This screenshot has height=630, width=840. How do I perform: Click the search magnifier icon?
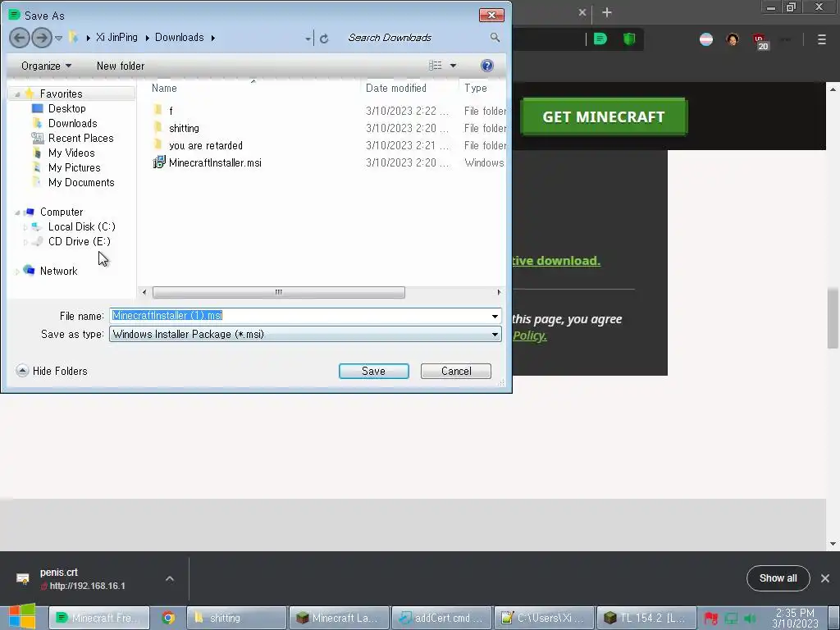point(495,38)
